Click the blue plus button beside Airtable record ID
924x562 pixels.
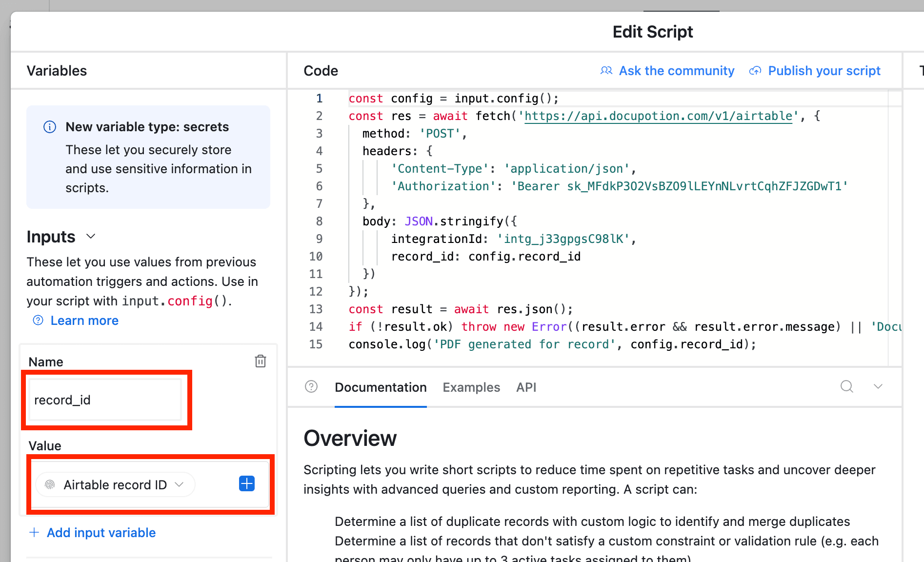[x=247, y=483]
